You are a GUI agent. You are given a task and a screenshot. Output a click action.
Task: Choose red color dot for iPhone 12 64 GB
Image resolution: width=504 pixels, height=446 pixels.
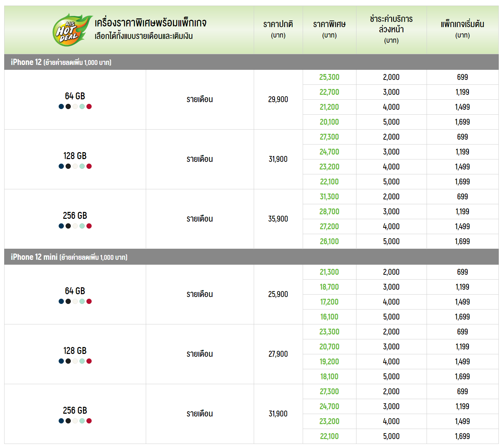click(89, 107)
